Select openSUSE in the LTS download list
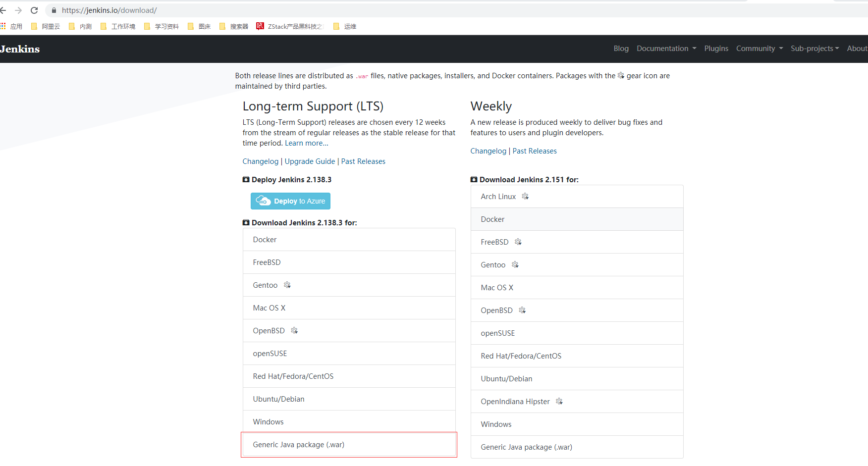The image size is (868, 466). click(x=349, y=354)
